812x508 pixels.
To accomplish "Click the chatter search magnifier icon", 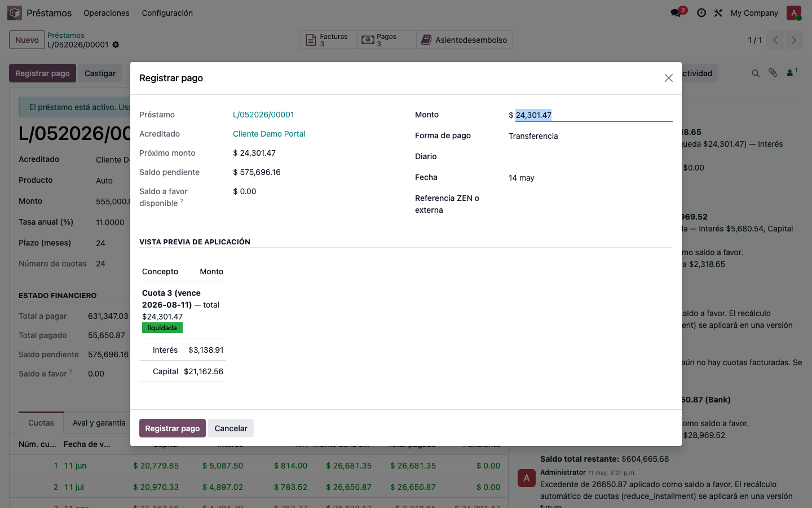I will (756, 73).
